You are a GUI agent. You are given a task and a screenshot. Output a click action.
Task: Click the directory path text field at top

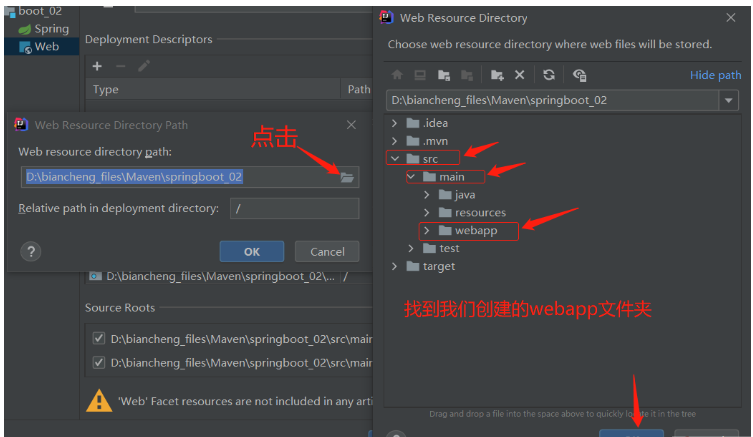[x=552, y=100]
